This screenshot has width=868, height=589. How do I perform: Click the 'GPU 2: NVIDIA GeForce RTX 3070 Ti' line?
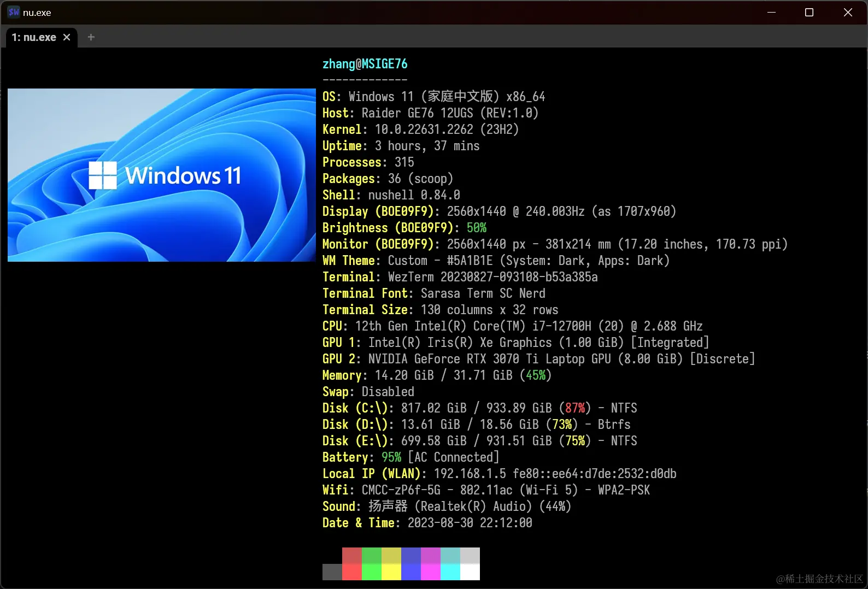538,359
